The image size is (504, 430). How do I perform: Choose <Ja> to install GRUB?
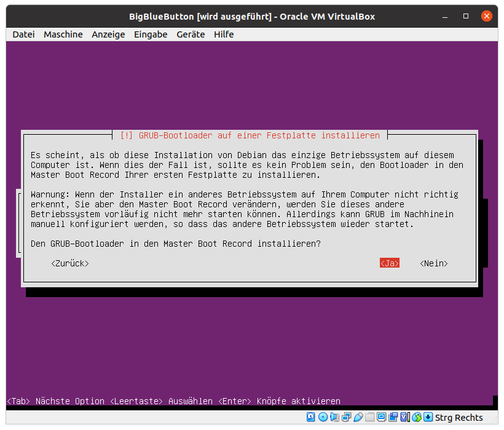(390, 263)
